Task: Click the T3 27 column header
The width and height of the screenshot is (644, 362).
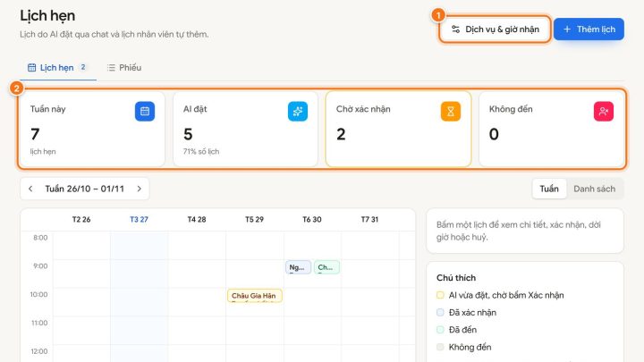Action: (x=139, y=220)
